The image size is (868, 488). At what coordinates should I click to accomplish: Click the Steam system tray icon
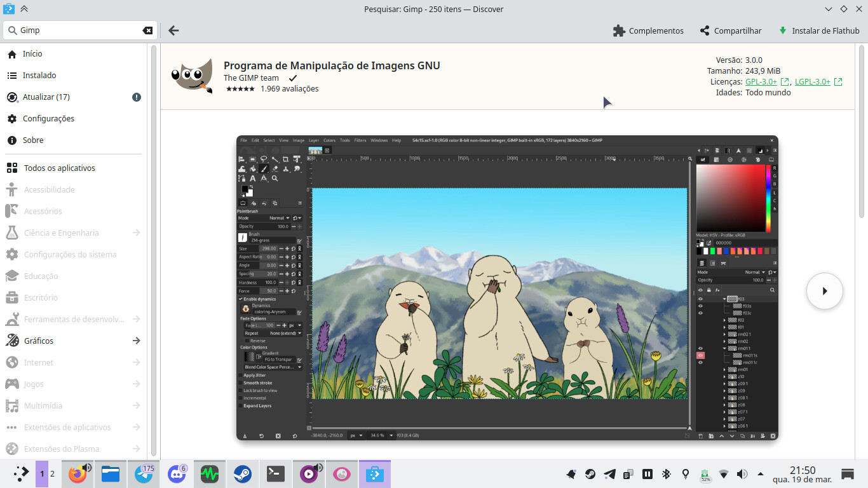pyautogui.click(x=590, y=474)
